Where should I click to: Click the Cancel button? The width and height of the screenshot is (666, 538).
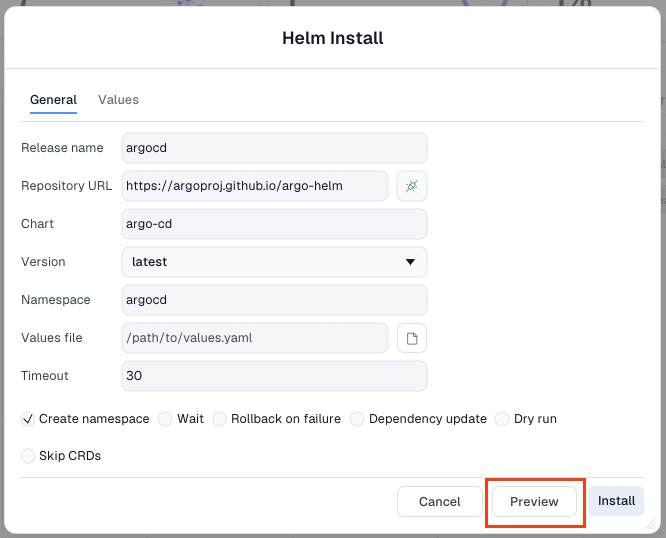pyautogui.click(x=440, y=501)
